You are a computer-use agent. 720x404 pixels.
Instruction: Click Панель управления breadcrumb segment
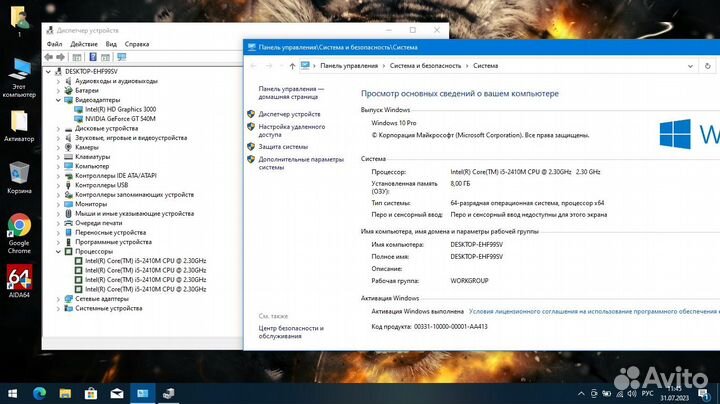349,66
